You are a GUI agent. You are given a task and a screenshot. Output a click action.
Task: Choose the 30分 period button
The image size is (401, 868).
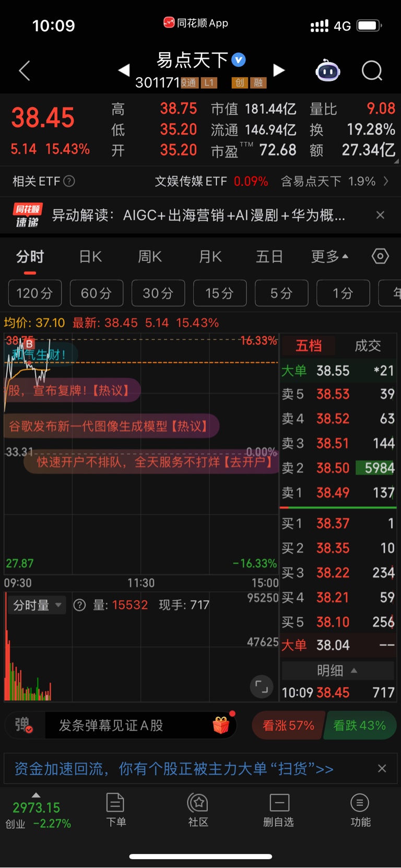pyautogui.click(x=158, y=293)
